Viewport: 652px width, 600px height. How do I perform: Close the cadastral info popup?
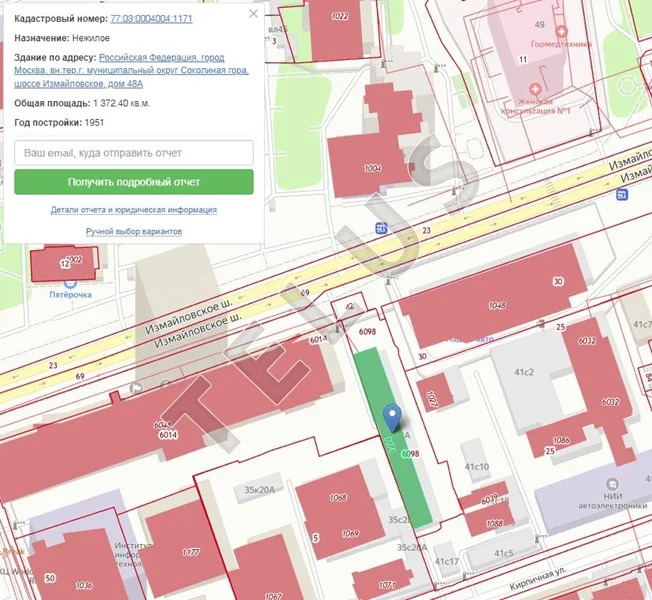coord(253,15)
